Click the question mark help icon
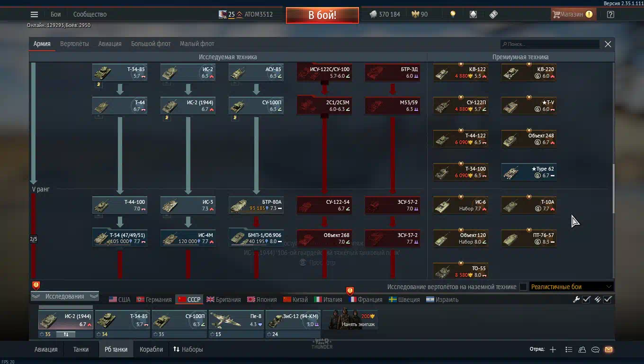This screenshot has width=644, height=364. click(x=610, y=14)
